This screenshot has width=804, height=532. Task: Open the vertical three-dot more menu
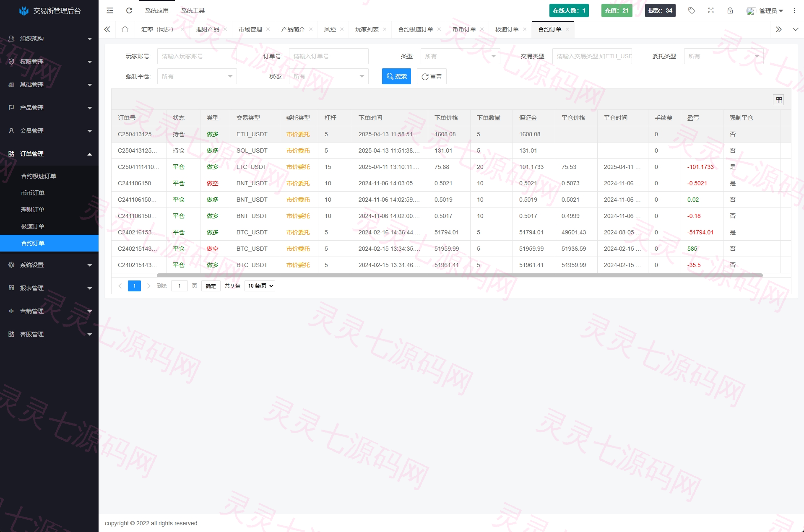794,10
